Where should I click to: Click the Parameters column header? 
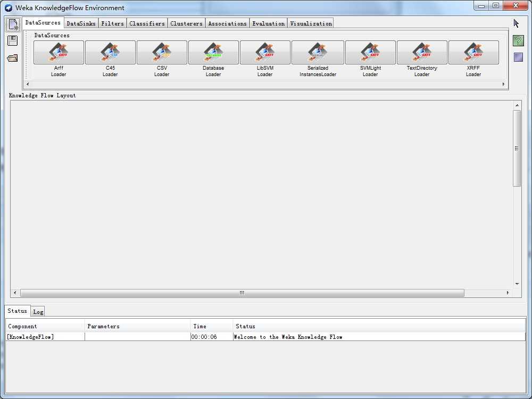137,326
